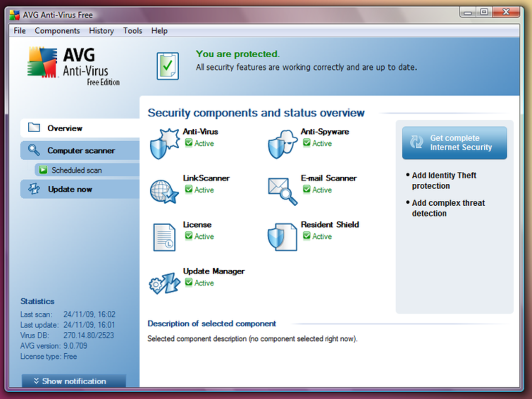Expand the Components menu

coord(57,30)
